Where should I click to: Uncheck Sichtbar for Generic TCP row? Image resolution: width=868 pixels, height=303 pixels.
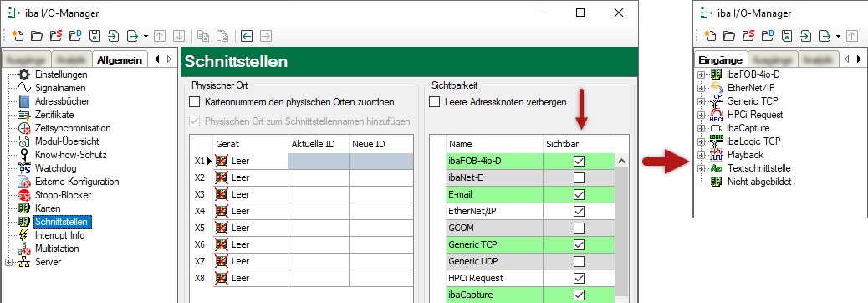(579, 244)
